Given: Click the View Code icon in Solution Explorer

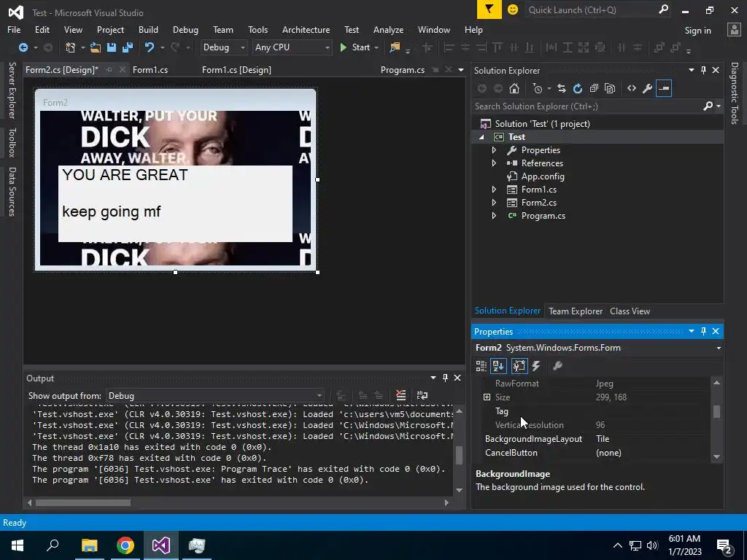Looking at the screenshot, I should point(632,88).
